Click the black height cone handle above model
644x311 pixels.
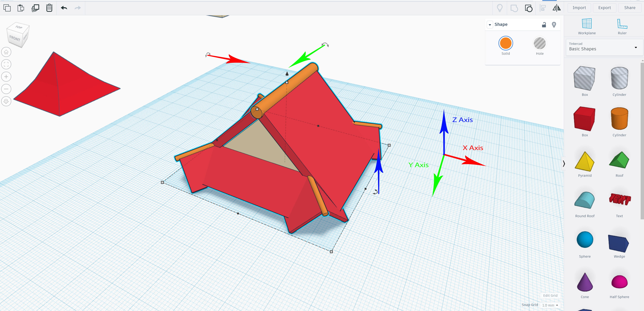pos(287,74)
